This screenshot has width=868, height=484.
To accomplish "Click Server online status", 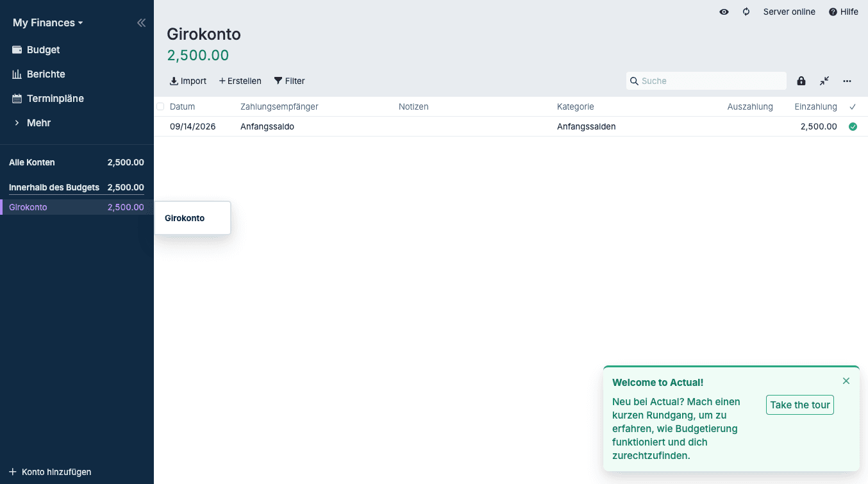I will click(789, 12).
